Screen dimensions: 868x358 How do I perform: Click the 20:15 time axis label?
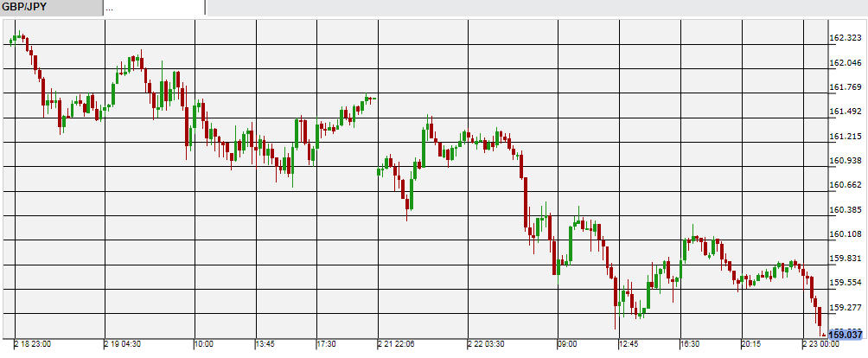pos(750,344)
